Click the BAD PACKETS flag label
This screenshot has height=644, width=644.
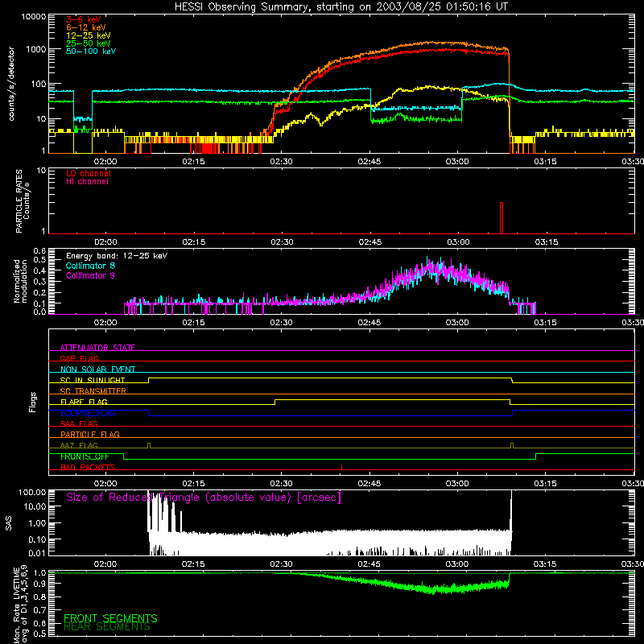[88, 467]
